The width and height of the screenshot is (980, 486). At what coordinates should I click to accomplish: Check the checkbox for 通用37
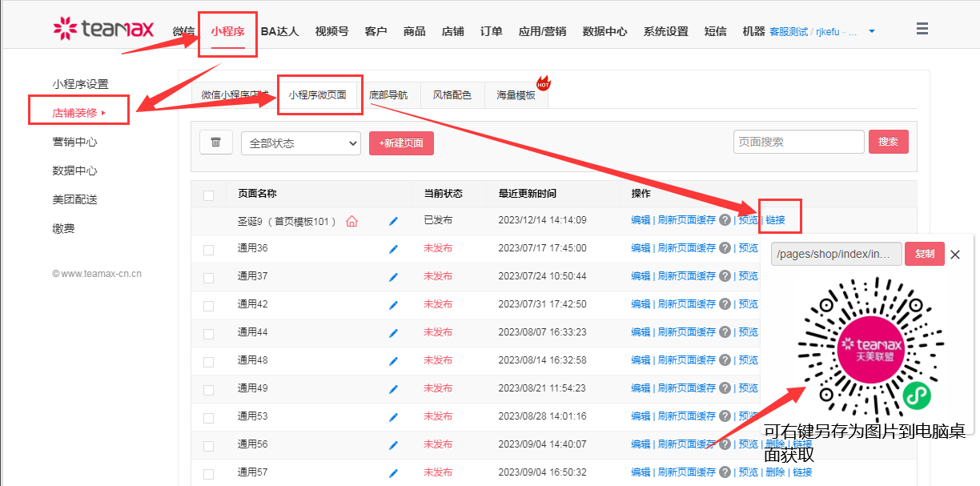[x=209, y=277]
